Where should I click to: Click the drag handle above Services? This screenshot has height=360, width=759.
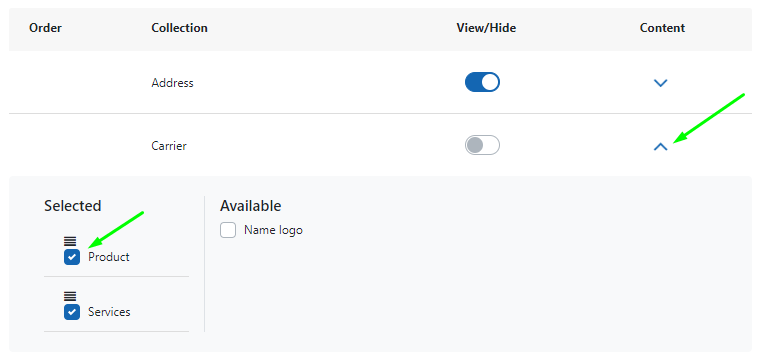pyautogui.click(x=70, y=296)
